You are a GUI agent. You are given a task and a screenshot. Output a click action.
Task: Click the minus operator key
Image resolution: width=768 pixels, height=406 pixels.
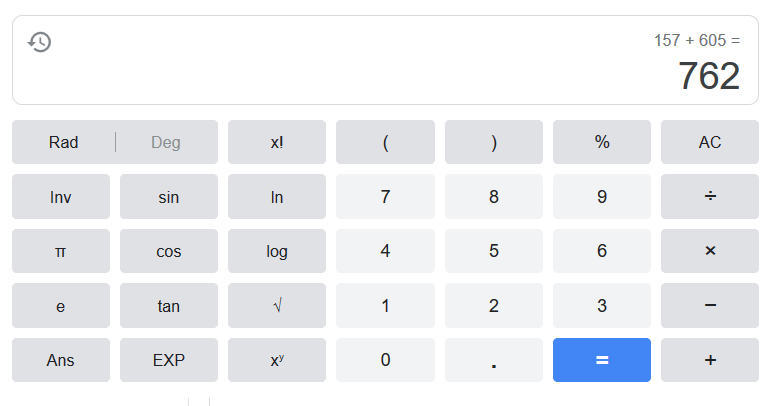point(710,305)
